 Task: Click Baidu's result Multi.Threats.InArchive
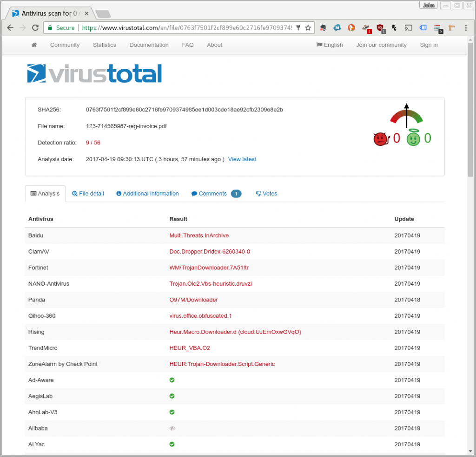point(199,235)
